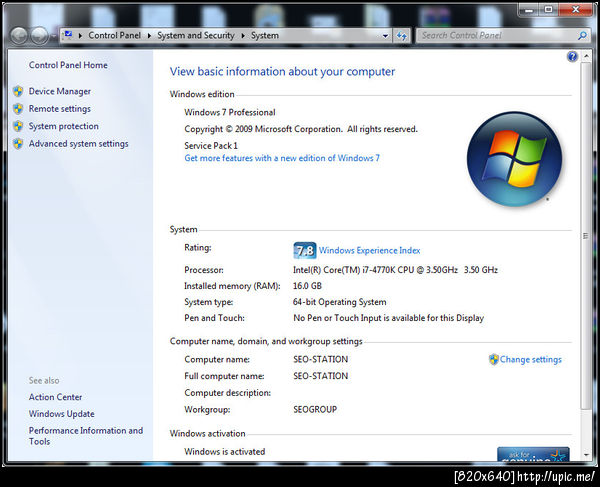The image size is (600, 487).
Task: Click shield icon beside Advanced system settings
Action: pyautogui.click(x=18, y=144)
